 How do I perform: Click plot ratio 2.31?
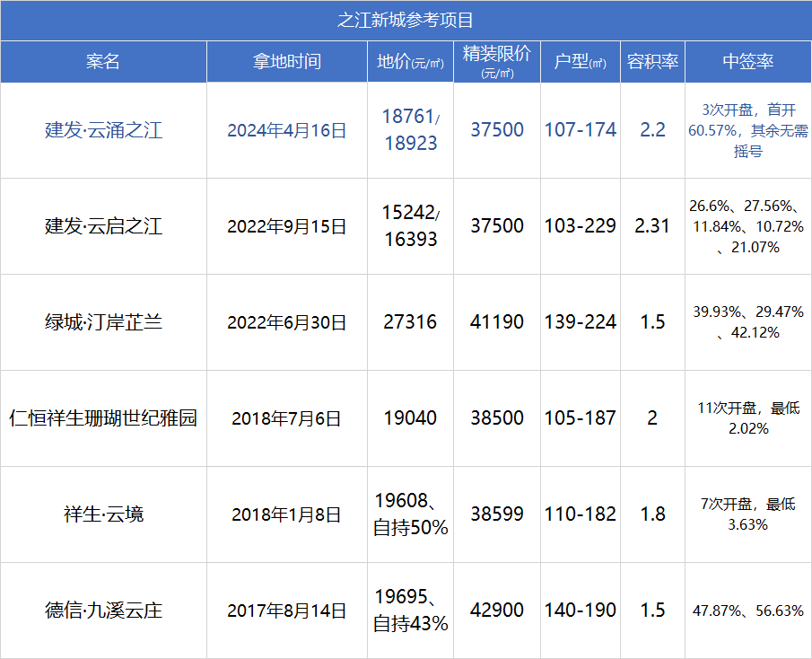652,226
